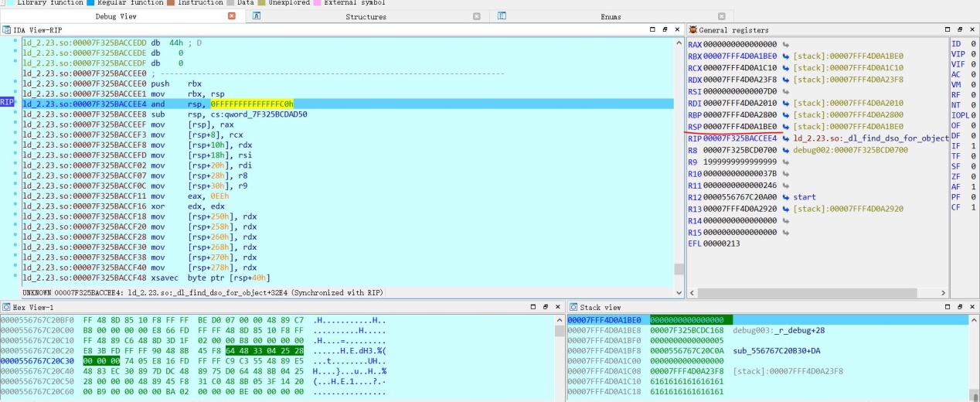Close the Enums tab
Image resolution: width=980 pixels, height=402 pixels.
coord(721,16)
